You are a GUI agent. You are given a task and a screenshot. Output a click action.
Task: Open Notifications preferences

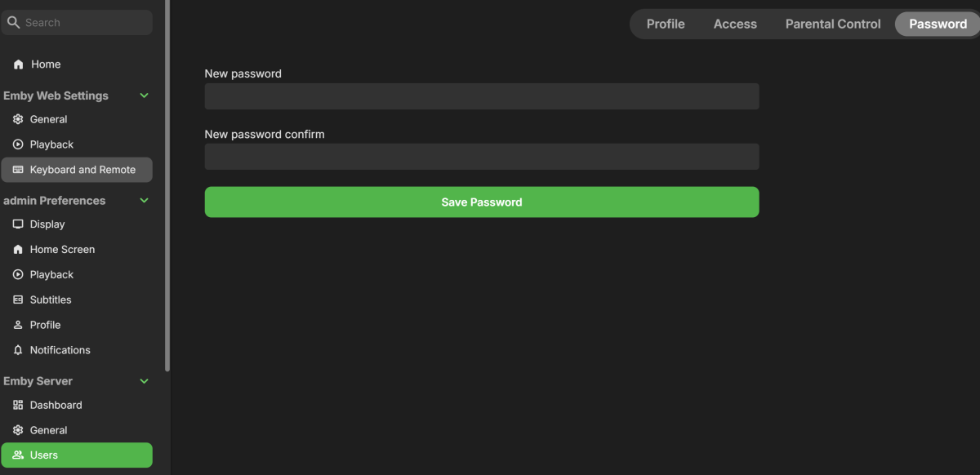(77, 350)
